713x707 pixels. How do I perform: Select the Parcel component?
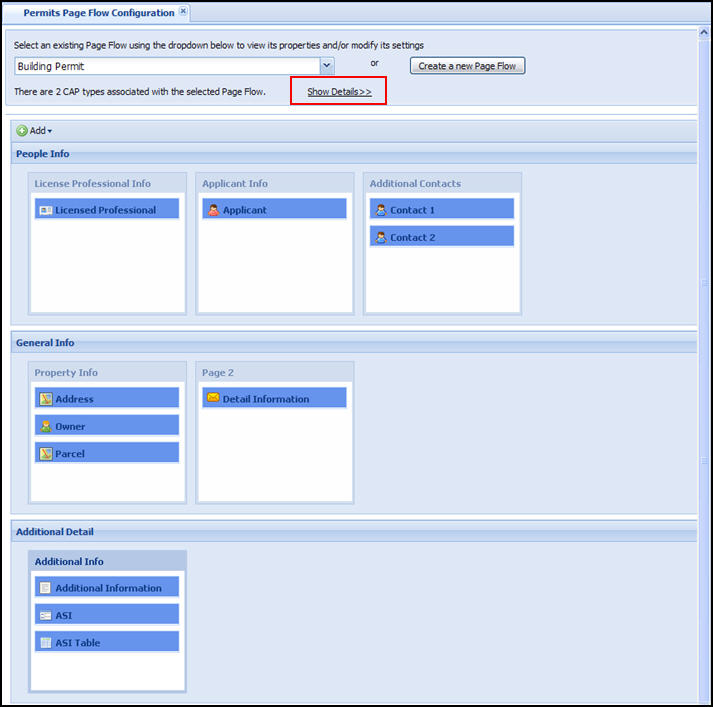coord(106,454)
